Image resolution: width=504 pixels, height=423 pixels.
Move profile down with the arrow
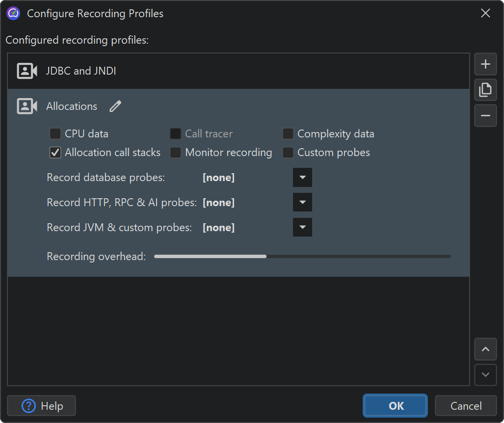(x=485, y=375)
